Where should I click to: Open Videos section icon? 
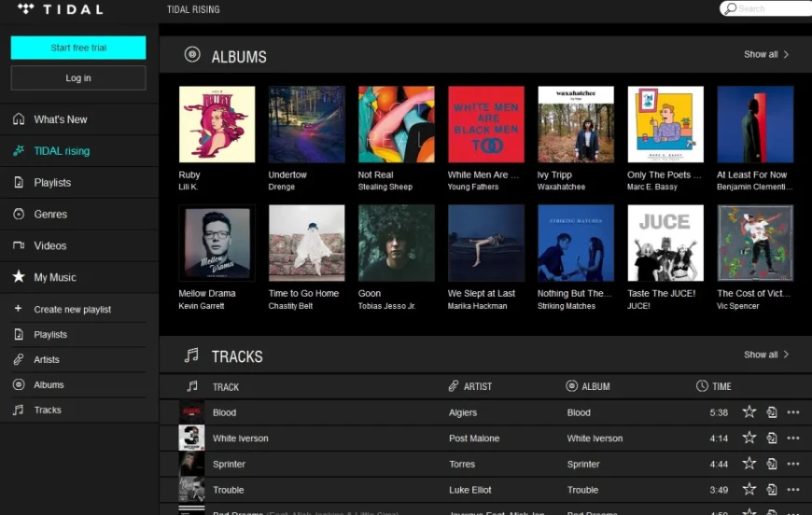click(19, 246)
